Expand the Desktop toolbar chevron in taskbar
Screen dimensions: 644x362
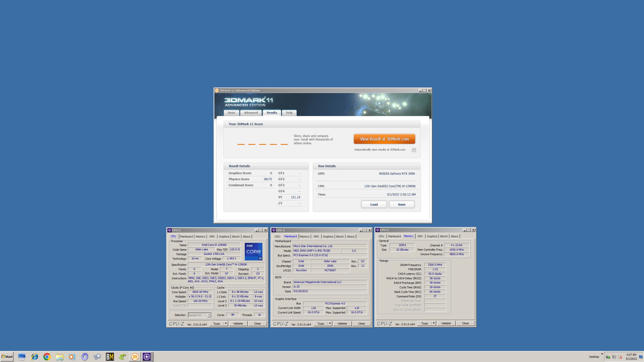pos(602,354)
